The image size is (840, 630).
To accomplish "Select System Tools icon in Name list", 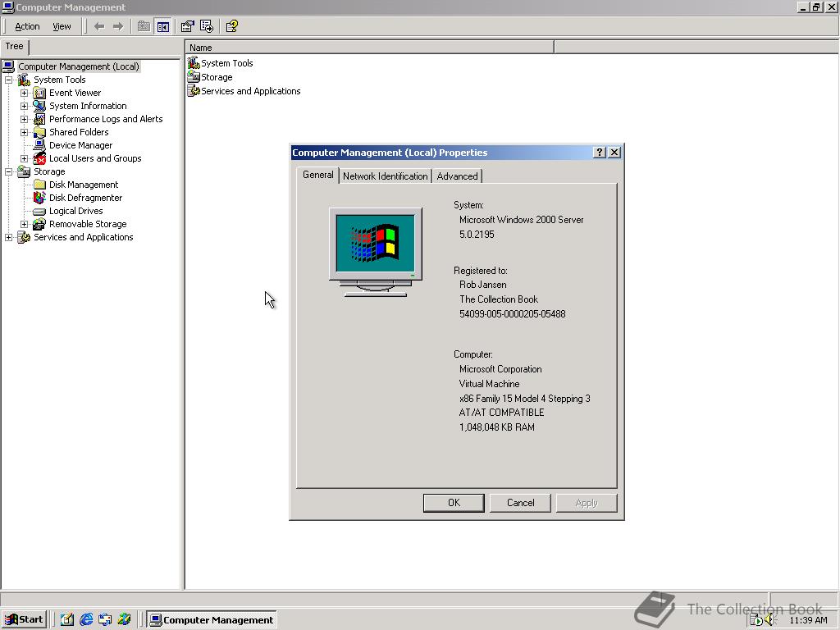I will tap(194, 63).
